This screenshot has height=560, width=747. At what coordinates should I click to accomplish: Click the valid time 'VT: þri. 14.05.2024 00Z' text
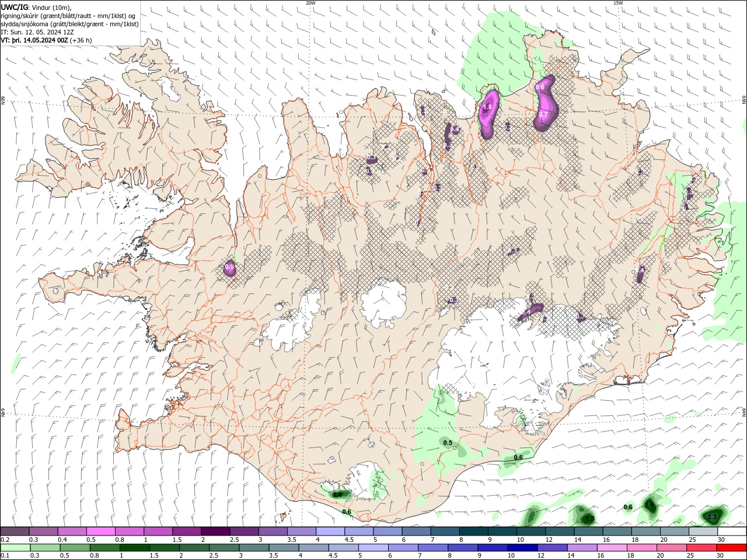click(35, 40)
